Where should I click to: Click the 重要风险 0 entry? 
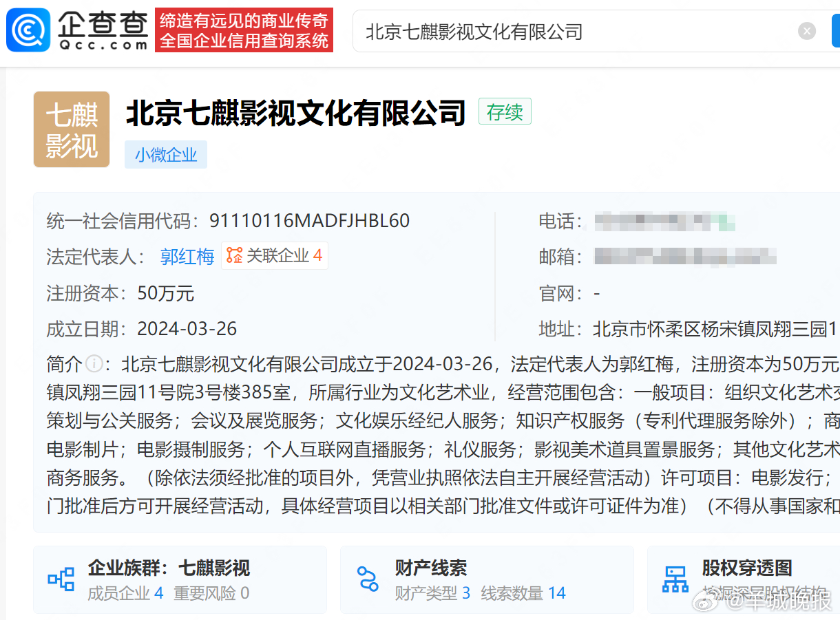click(211, 593)
